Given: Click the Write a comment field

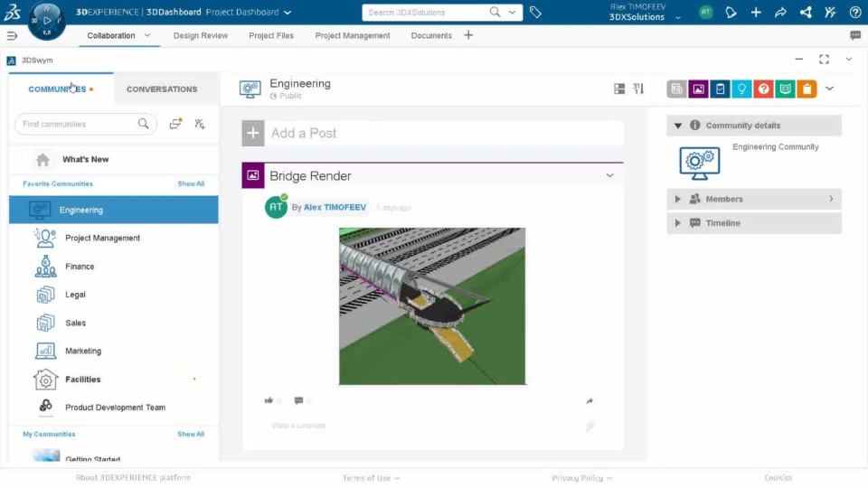Looking at the screenshot, I should pyautogui.click(x=426, y=426).
